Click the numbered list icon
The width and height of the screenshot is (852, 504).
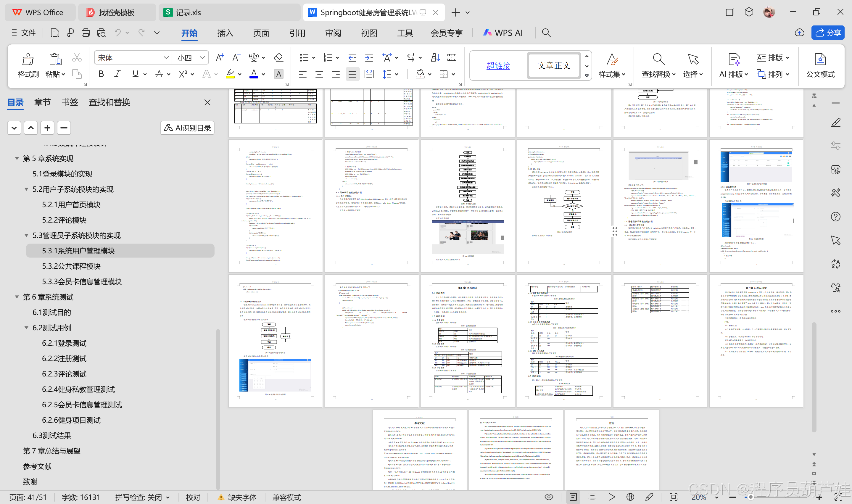tap(328, 58)
